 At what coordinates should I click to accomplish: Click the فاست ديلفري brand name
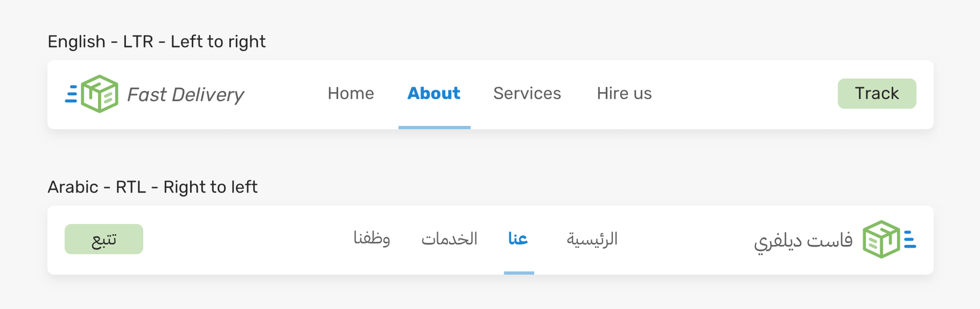point(803,241)
